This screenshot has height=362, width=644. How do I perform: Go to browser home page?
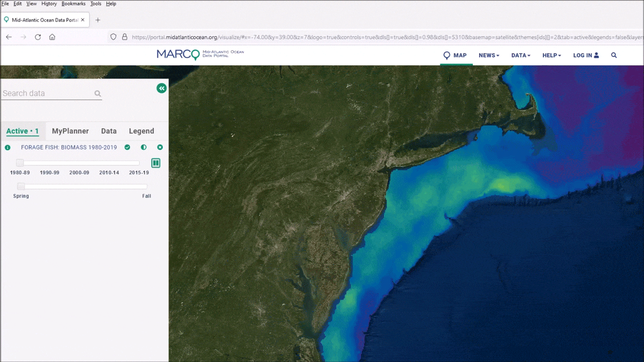[52, 37]
